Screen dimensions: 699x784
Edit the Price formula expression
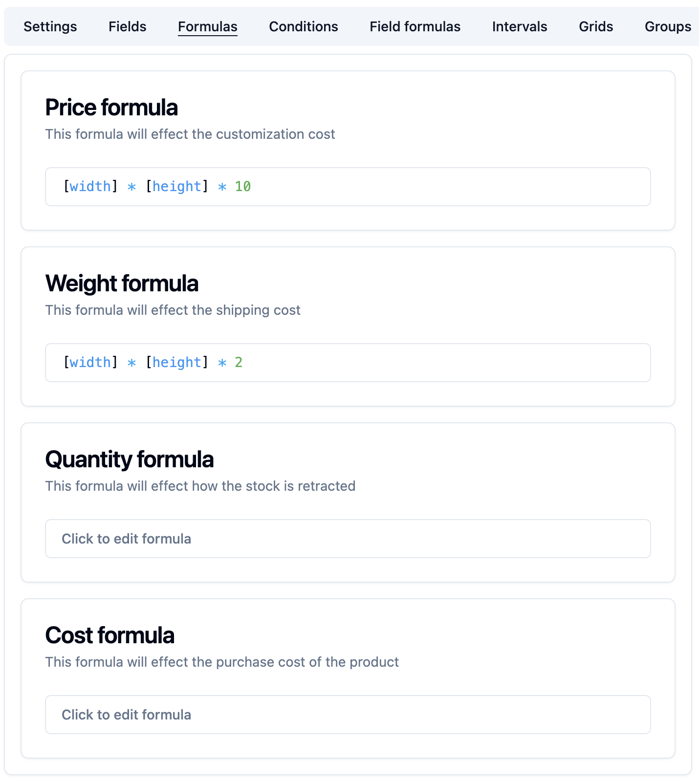(x=348, y=187)
